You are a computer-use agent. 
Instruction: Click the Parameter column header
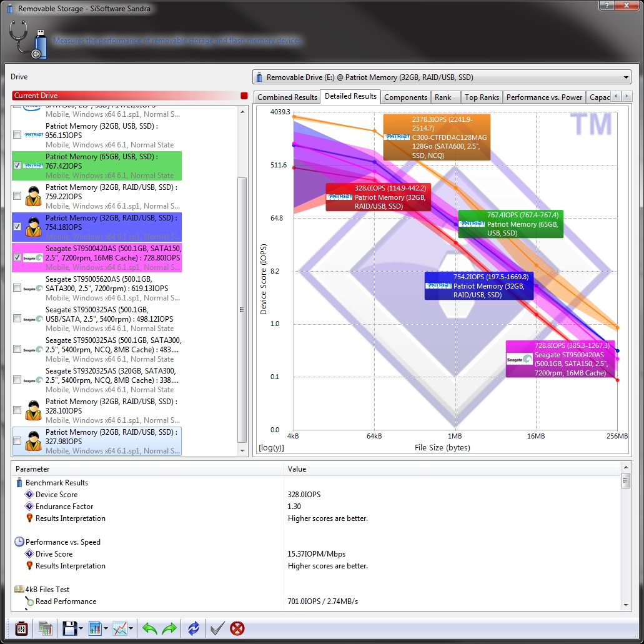[148, 469]
